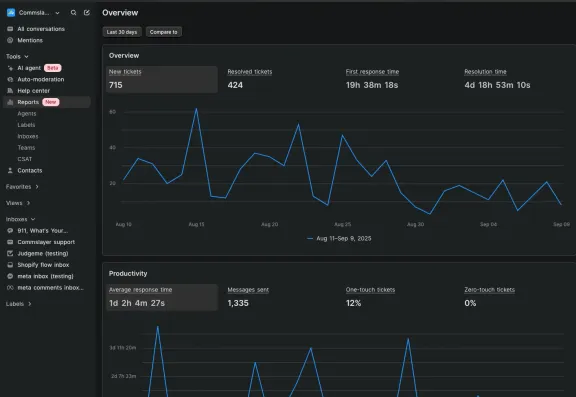
Task: Expand the Views section
Action: pyautogui.click(x=18, y=203)
